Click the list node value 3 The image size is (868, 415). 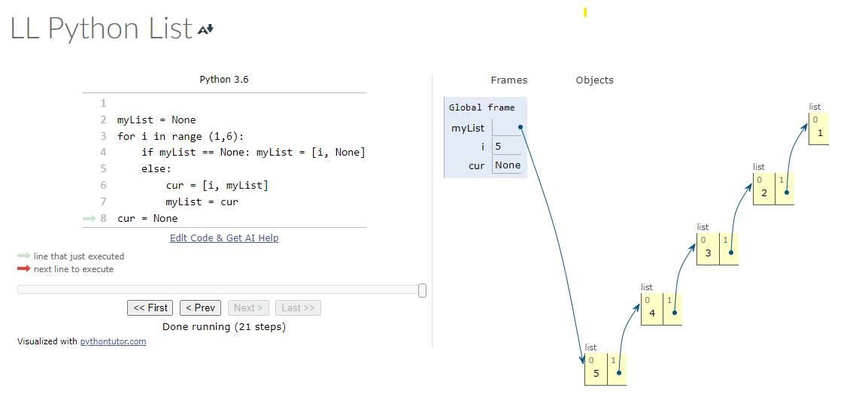[x=708, y=253]
